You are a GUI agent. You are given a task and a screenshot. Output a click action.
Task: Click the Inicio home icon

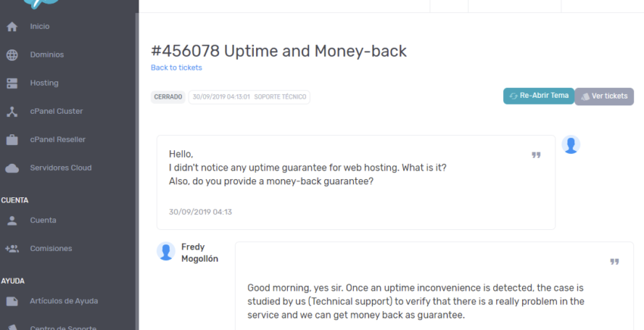pos(12,27)
